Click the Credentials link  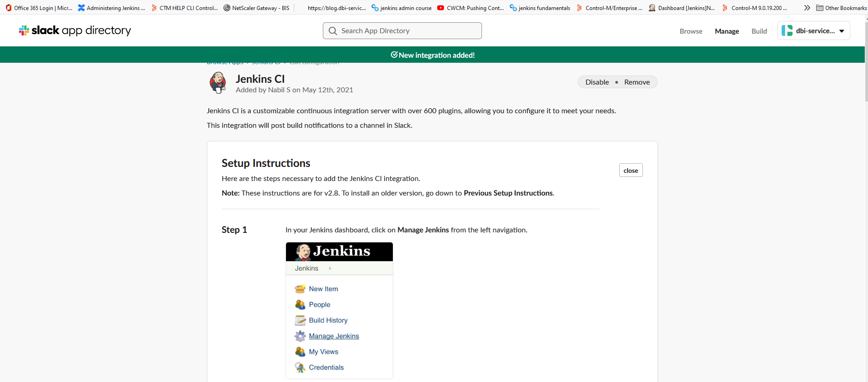click(326, 367)
